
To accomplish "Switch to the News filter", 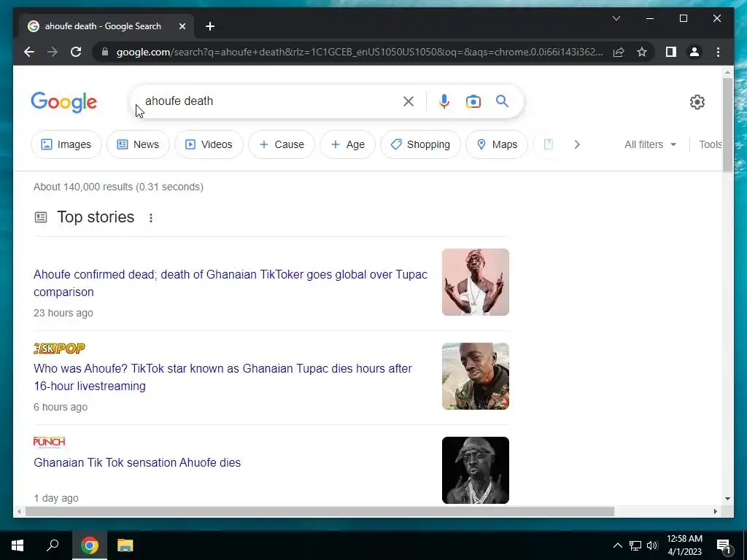I will click(x=138, y=144).
